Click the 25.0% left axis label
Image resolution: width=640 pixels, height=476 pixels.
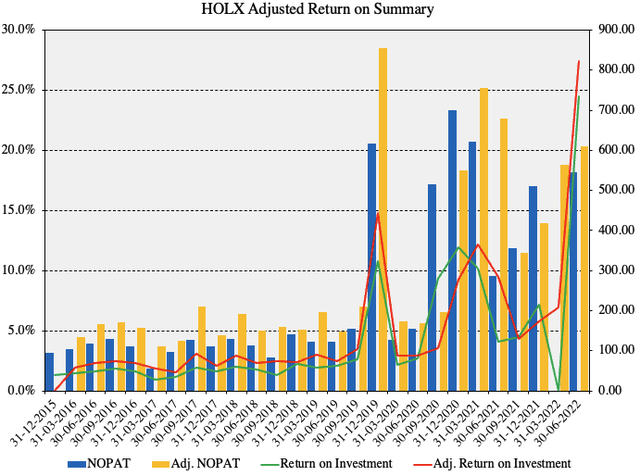pyautogui.click(x=18, y=90)
